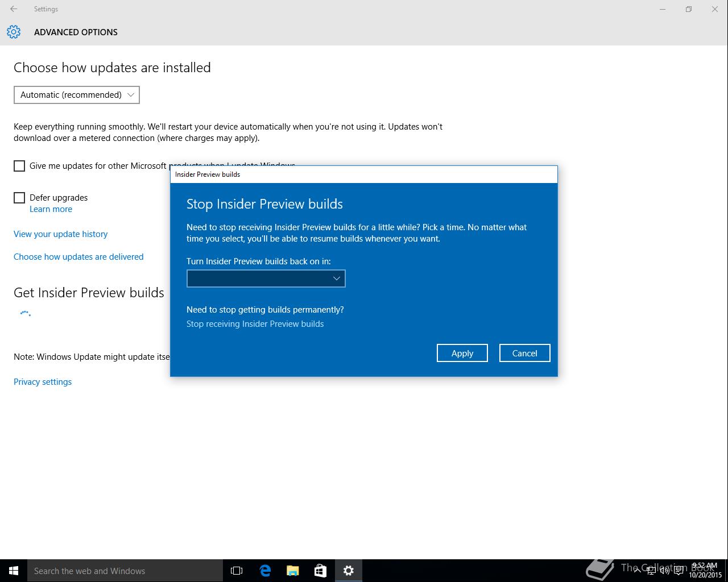
Task: Open View your update history
Action: (60, 234)
